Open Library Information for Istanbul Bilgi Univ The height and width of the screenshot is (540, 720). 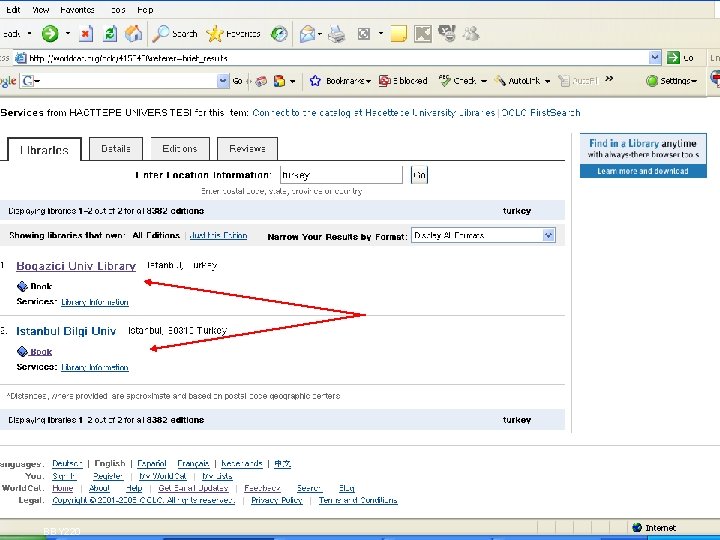click(95, 367)
